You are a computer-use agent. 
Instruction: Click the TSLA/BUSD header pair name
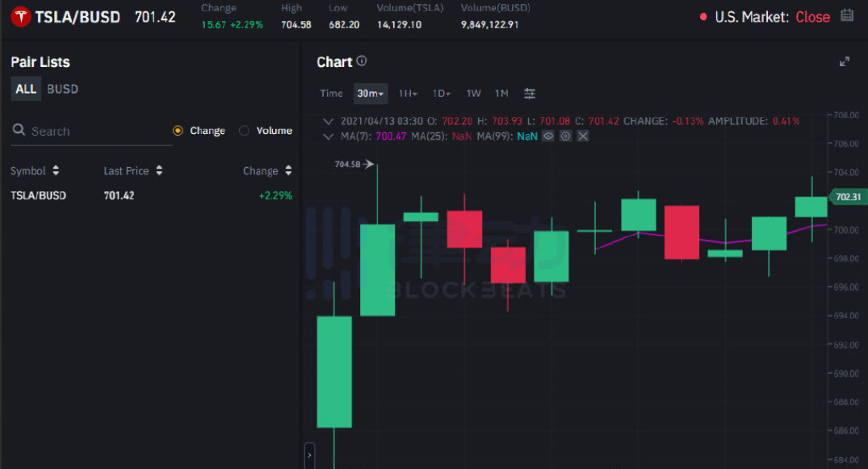[78, 17]
